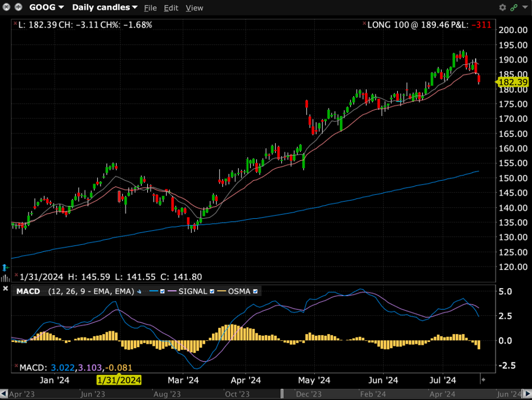Toggle the SIGNAL line checkbox

[212, 291]
